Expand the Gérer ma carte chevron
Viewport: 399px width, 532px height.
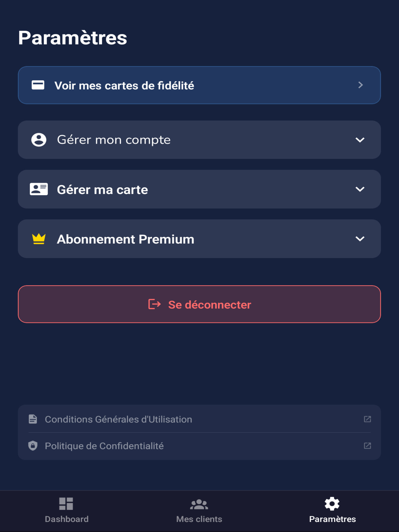click(360, 189)
